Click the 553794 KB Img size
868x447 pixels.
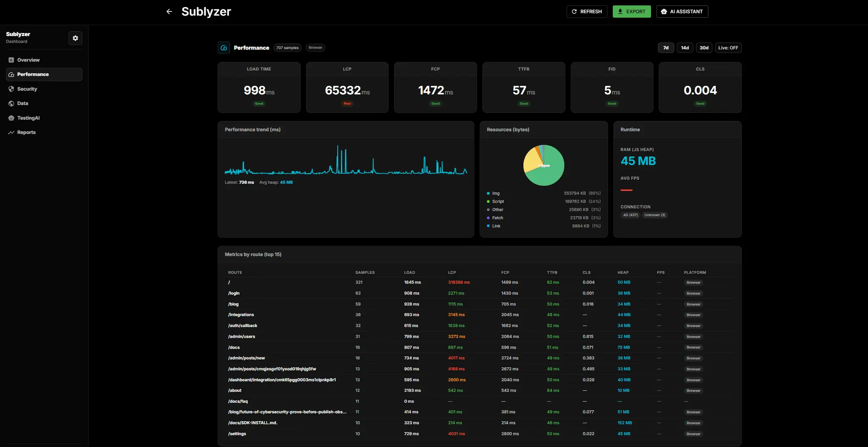point(575,193)
